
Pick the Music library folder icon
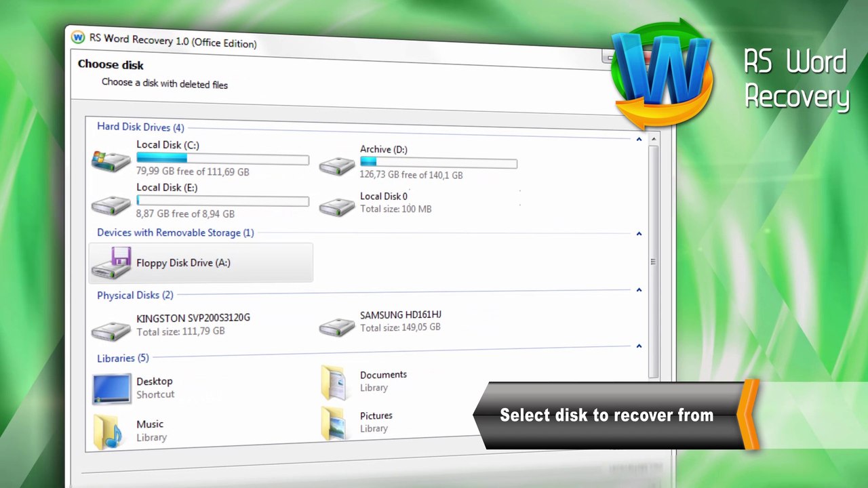click(x=108, y=432)
